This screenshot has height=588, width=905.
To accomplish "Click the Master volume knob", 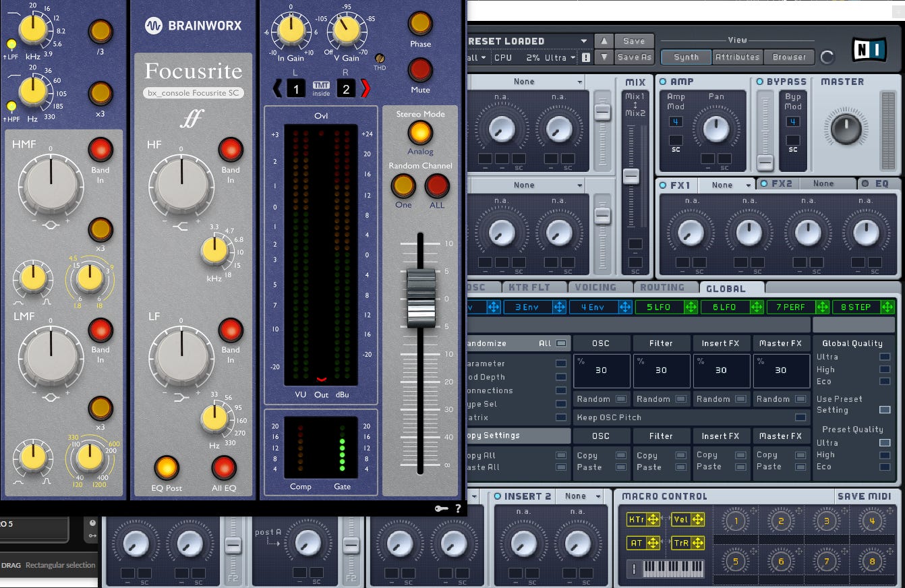I will [x=846, y=127].
